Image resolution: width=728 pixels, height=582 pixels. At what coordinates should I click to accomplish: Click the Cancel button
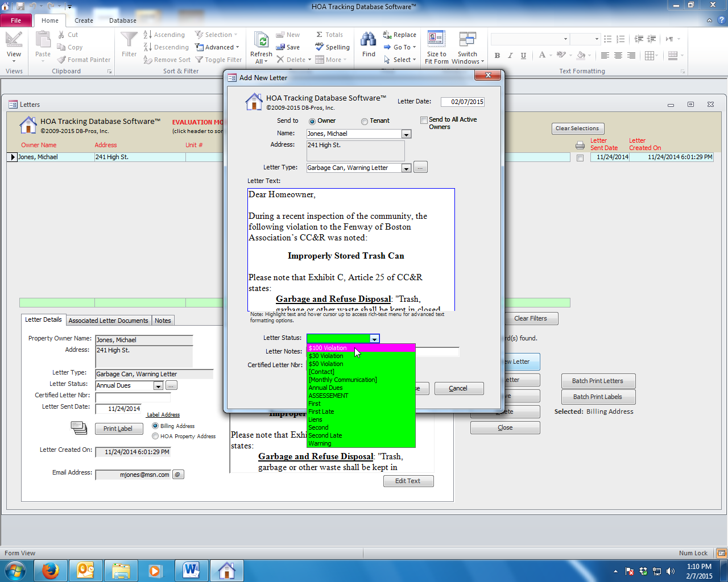[458, 388]
